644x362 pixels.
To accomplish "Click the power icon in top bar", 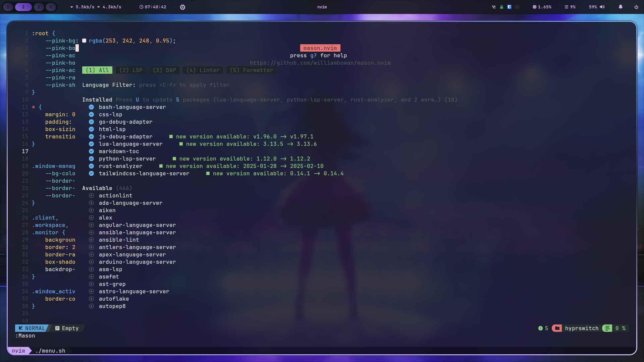I will coord(636,7).
